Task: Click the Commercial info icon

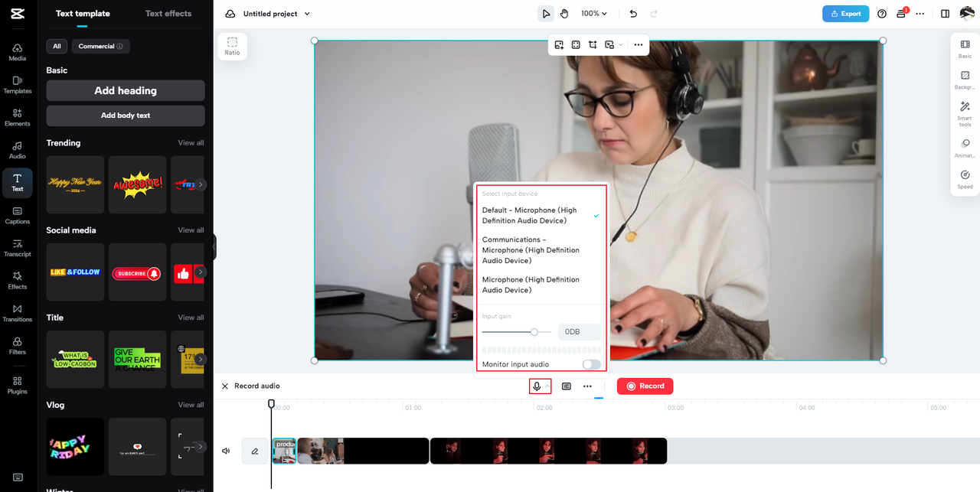Action: coord(120,47)
